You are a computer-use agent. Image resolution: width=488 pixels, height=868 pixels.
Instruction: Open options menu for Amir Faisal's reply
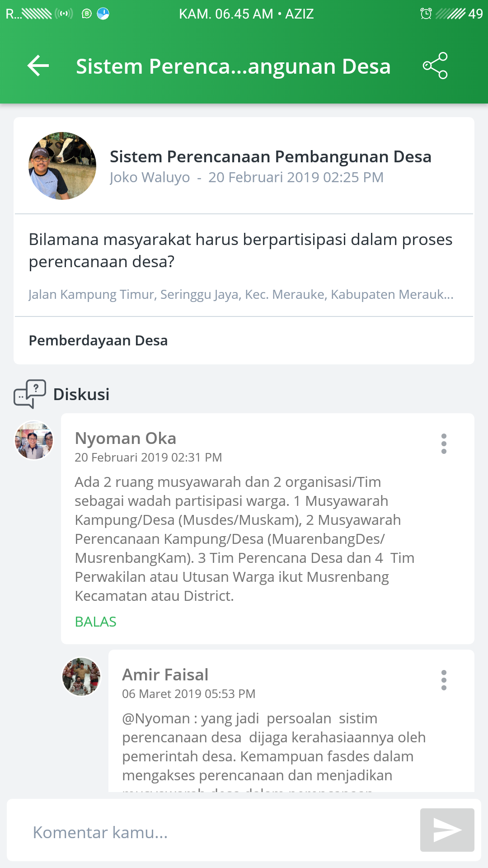(x=444, y=680)
